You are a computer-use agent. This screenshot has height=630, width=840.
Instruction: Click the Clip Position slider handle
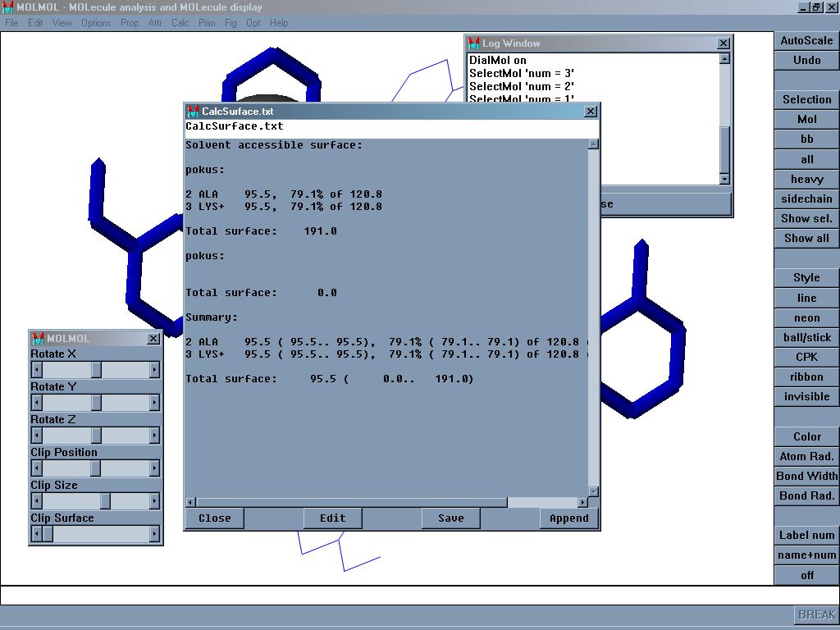pyautogui.click(x=95, y=468)
